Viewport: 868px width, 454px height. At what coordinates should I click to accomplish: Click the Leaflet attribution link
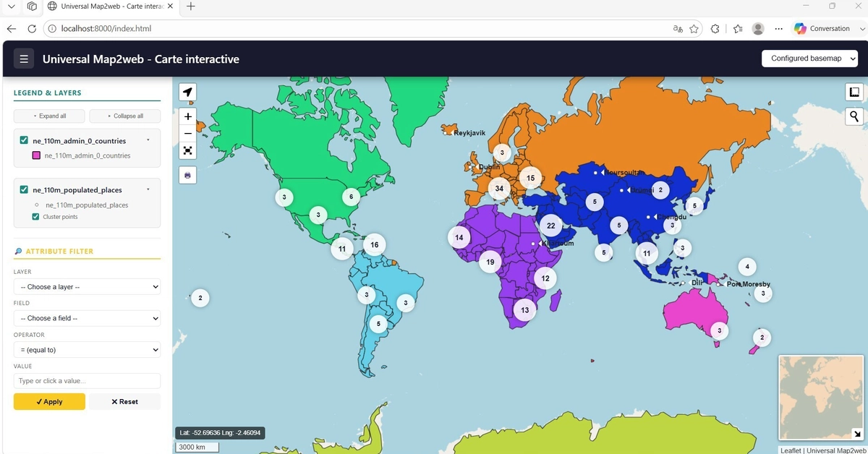pos(791,450)
